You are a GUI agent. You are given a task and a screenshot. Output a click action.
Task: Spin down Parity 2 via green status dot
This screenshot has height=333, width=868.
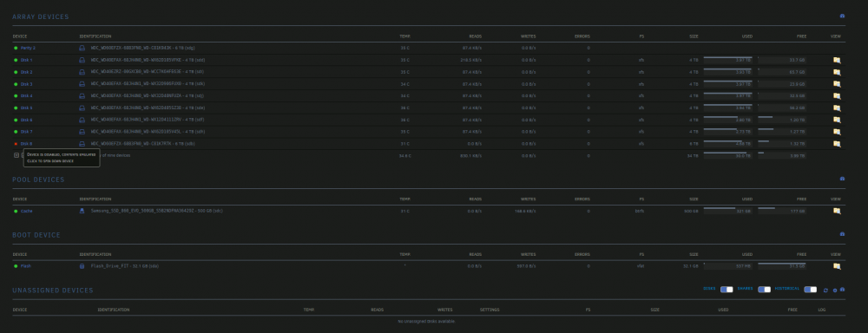[16, 48]
